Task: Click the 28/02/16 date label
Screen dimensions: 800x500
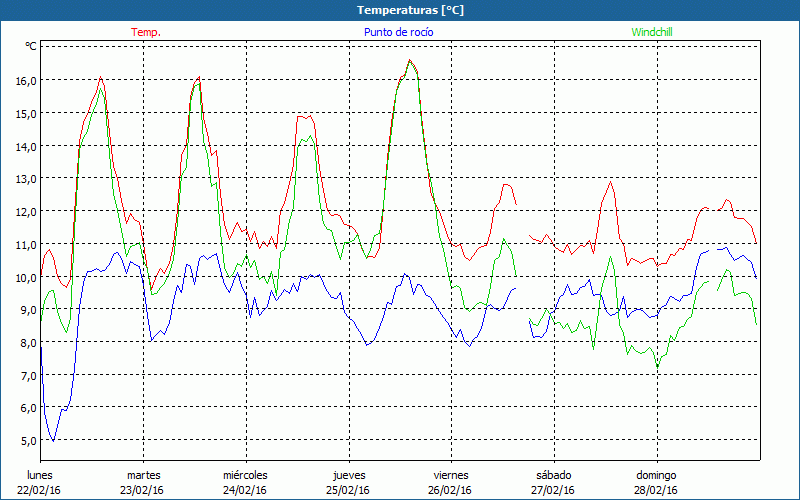Action: (x=656, y=489)
